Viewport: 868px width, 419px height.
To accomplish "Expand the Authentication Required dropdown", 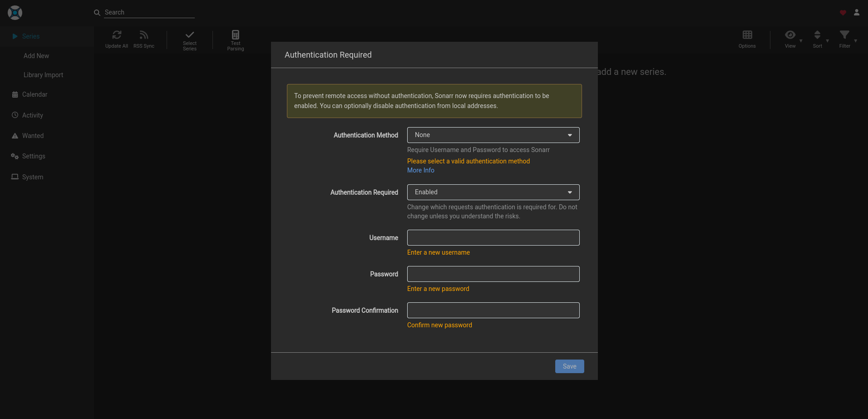I will tap(493, 192).
